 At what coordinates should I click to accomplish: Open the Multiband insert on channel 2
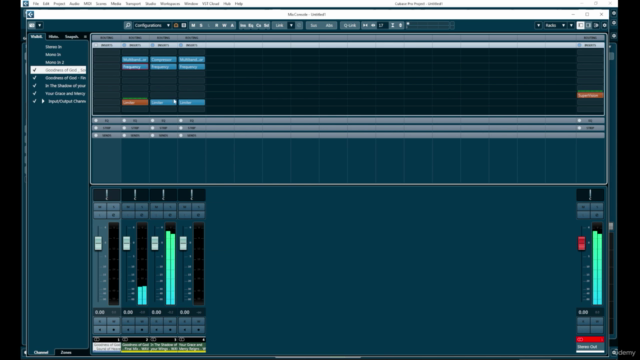(x=135, y=60)
